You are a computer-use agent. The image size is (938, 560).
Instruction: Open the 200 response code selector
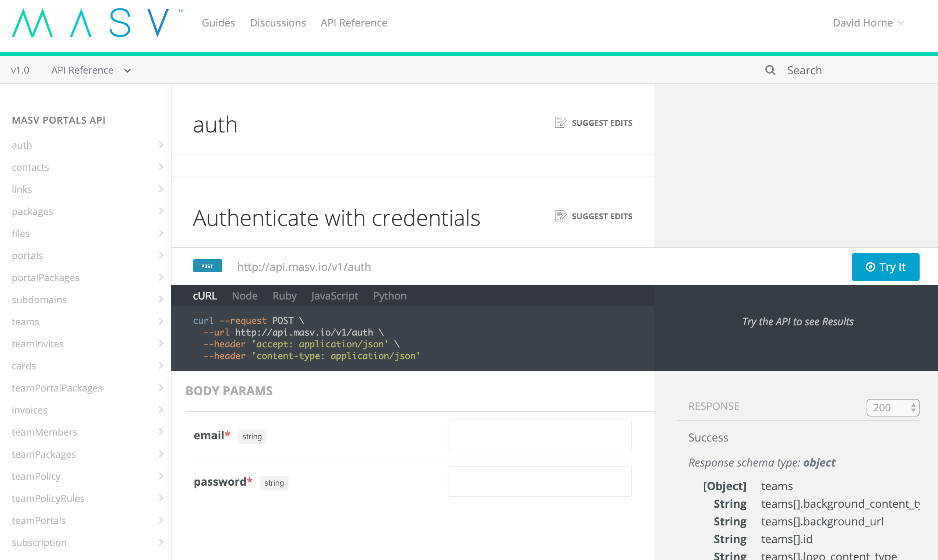893,408
